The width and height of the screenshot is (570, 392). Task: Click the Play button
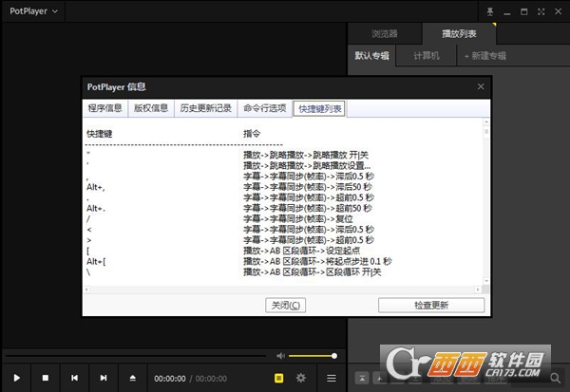[17, 378]
